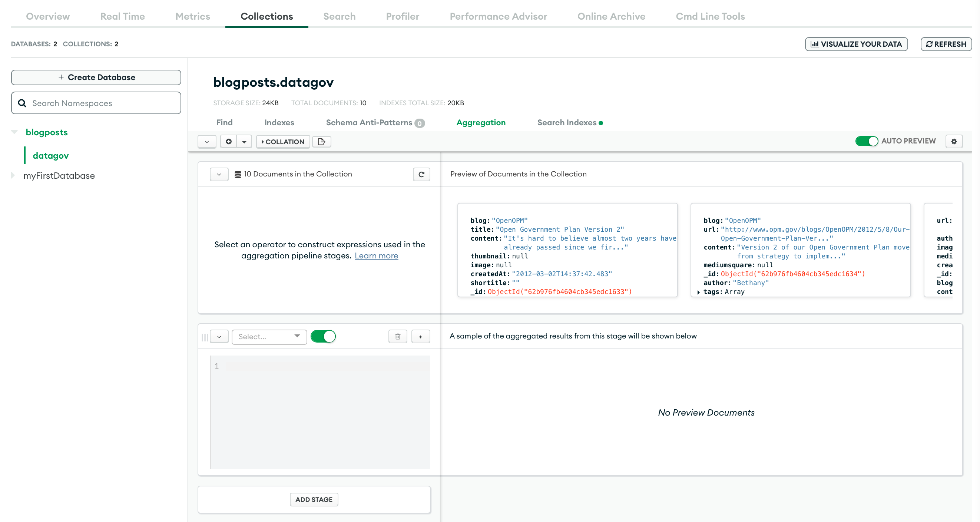Open the Performance Advisor tab
The height and width of the screenshot is (522, 980).
[x=499, y=16]
